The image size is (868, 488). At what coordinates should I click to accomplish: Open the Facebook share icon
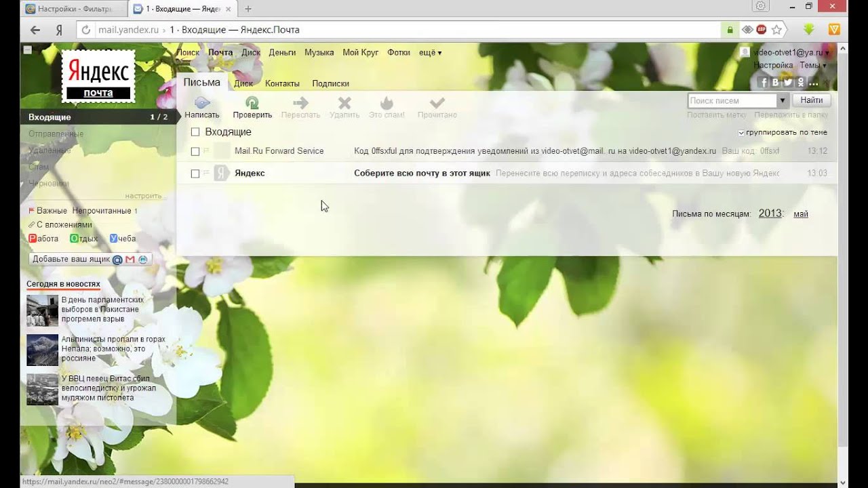coord(763,83)
